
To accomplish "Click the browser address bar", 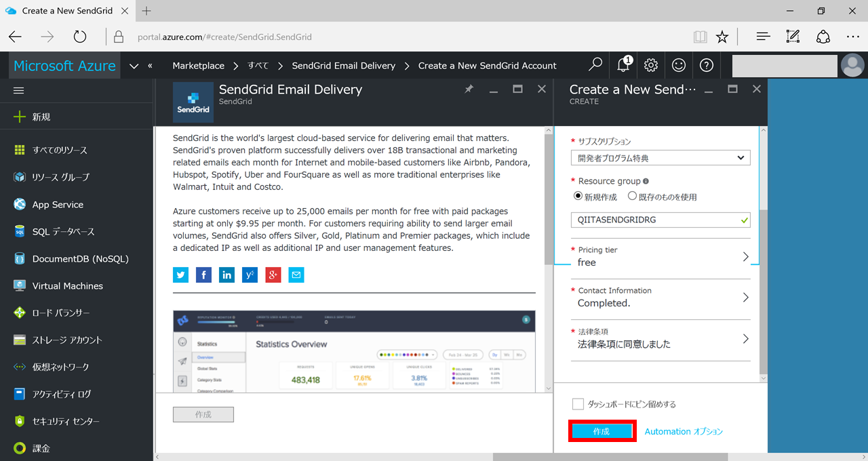I will tap(400, 37).
